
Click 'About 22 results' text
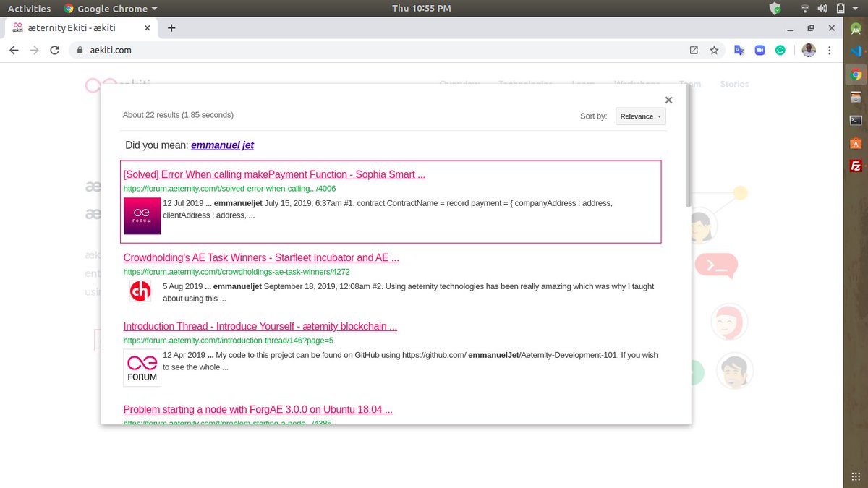(178, 115)
